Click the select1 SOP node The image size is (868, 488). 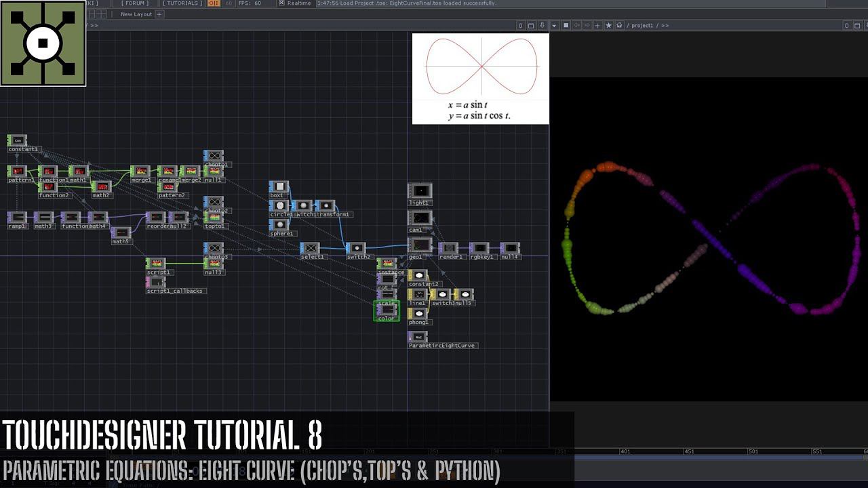point(310,248)
